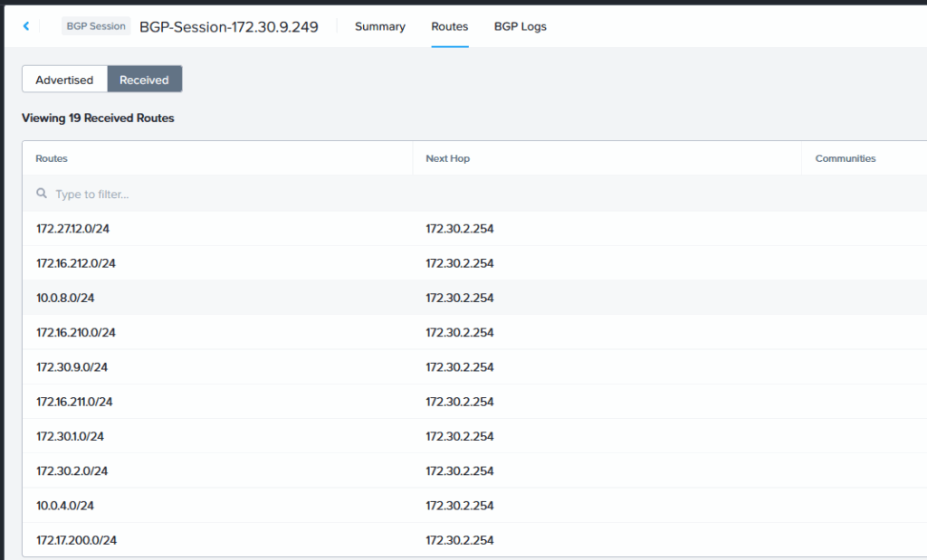Click the Communities column header
The image size is (927, 560).
(x=845, y=158)
